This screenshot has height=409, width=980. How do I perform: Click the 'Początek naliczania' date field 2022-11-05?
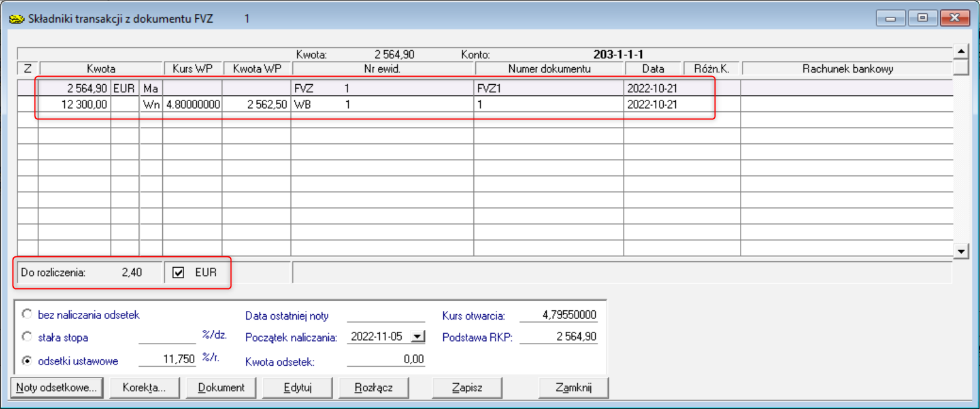(378, 337)
